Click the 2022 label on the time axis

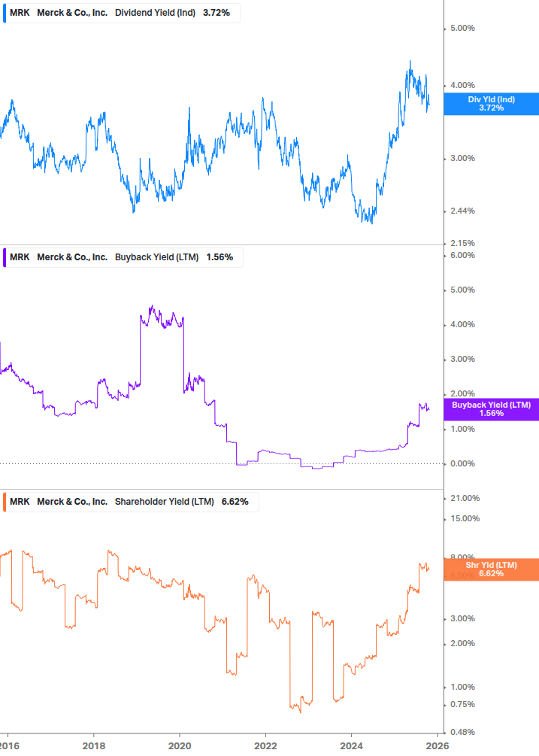[x=265, y=745]
